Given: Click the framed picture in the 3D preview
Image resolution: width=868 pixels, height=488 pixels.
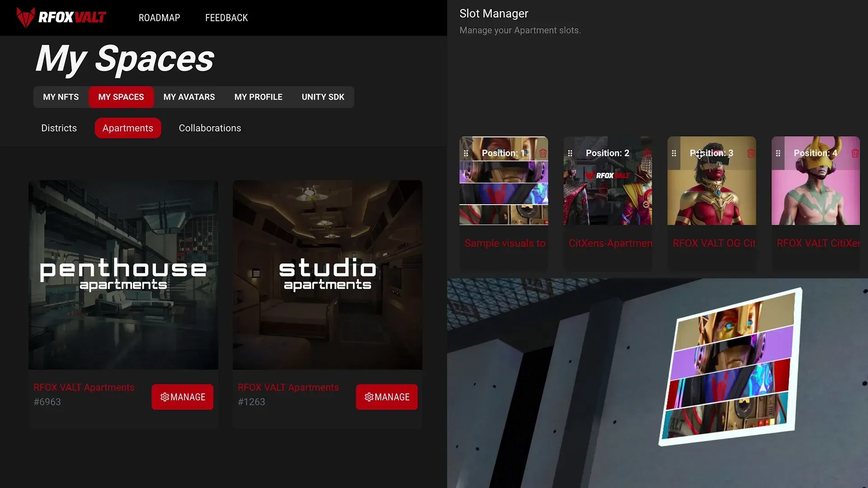Looking at the screenshot, I should click(730, 367).
